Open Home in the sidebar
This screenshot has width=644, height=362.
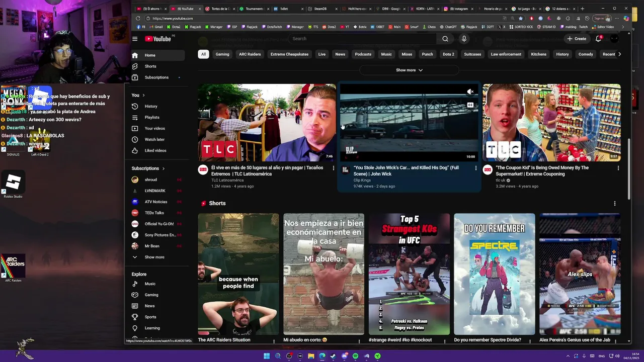[158, 55]
